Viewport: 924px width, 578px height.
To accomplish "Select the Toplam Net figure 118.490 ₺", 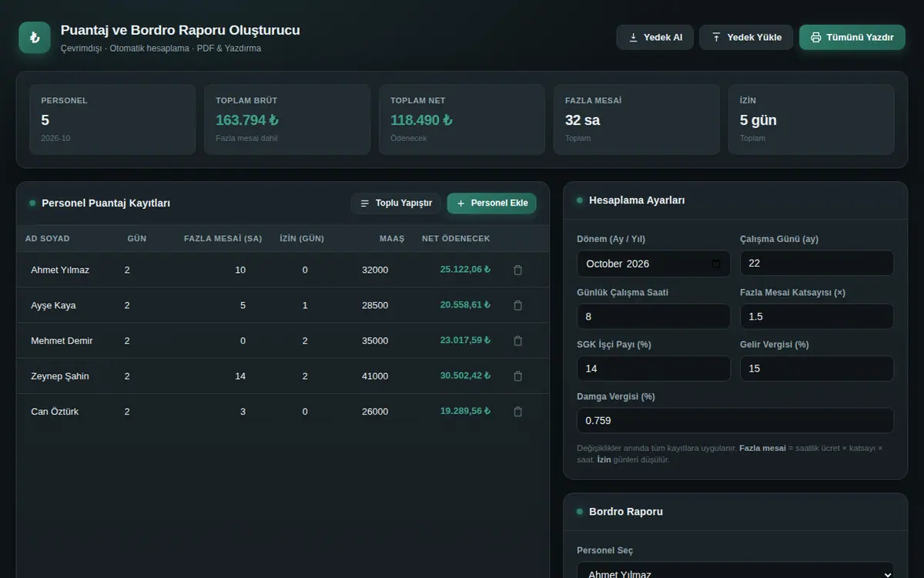I will [x=421, y=120].
